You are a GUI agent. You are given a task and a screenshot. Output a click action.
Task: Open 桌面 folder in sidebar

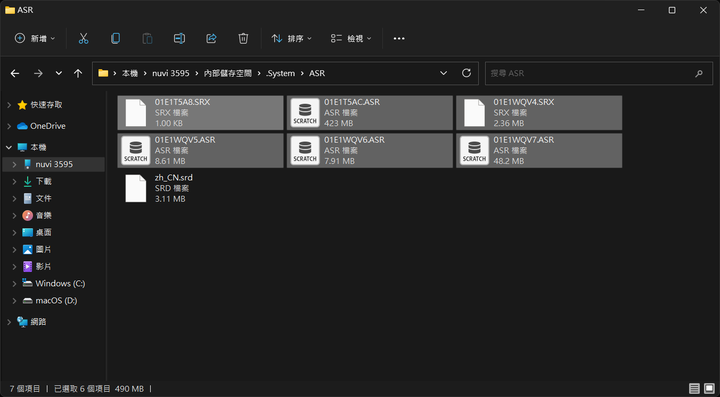[x=44, y=232]
